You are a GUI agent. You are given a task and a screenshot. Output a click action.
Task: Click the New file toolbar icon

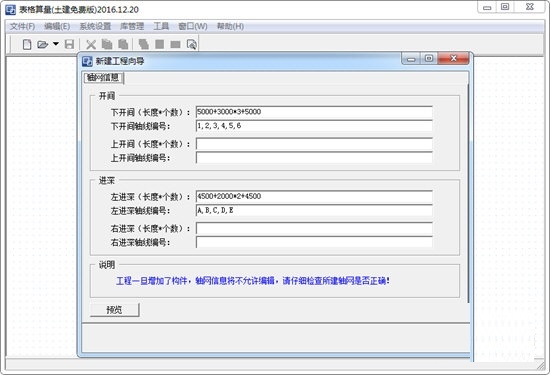click(x=27, y=45)
